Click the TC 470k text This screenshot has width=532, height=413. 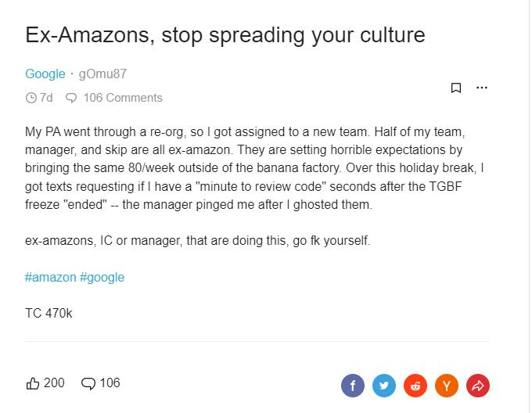49,314
